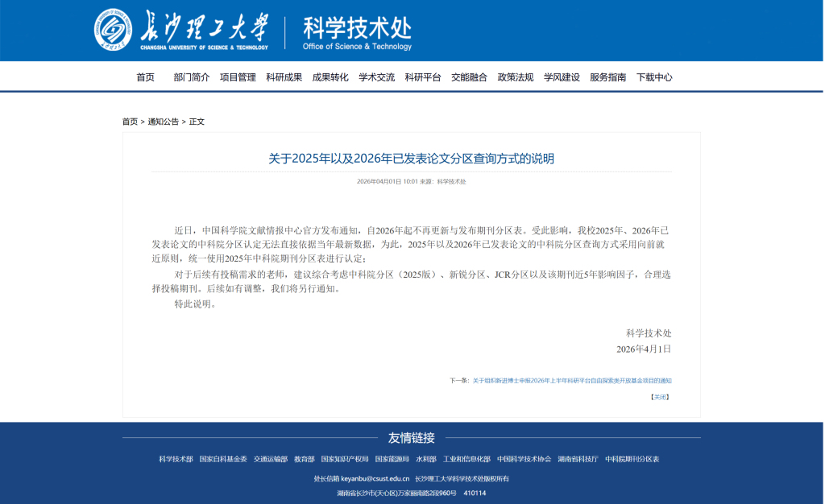Image resolution: width=825 pixels, height=504 pixels.
Task: Open the 部门简介 menu item
Action: pyautogui.click(x=192, y=77)
